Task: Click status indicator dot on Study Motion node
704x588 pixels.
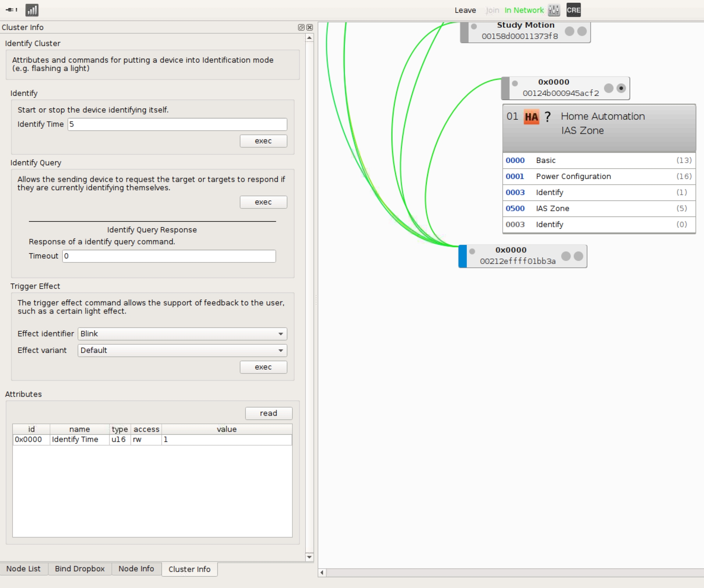Action: (x=474, y=27)
